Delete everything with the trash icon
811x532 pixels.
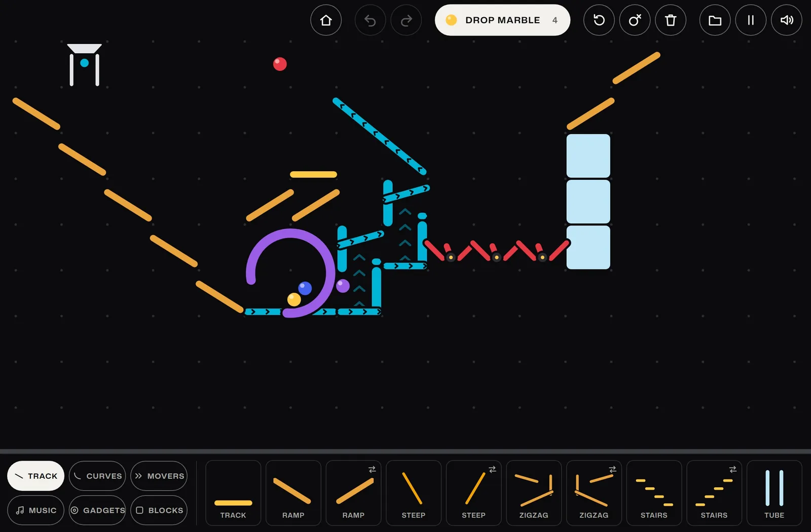pos(671,20)
